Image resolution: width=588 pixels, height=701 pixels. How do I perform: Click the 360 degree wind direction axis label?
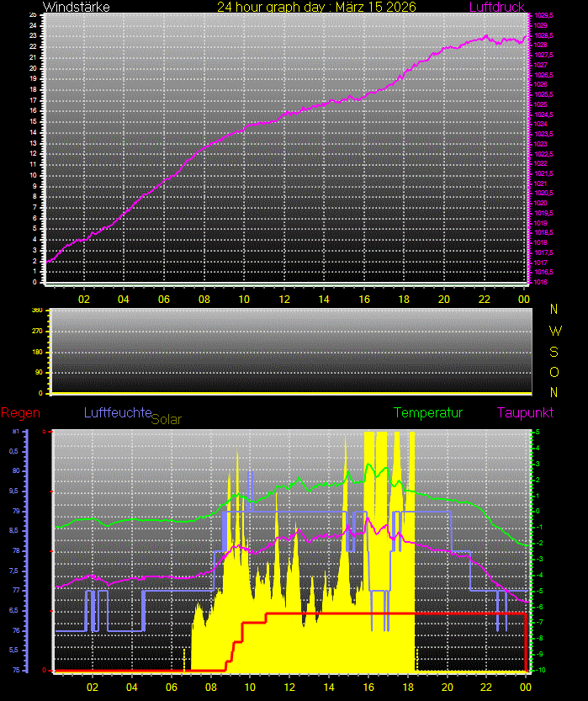tap(37, 311)
